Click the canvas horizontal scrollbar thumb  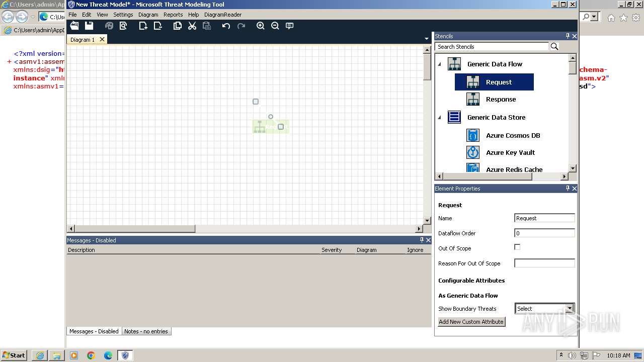pos(135,229)
